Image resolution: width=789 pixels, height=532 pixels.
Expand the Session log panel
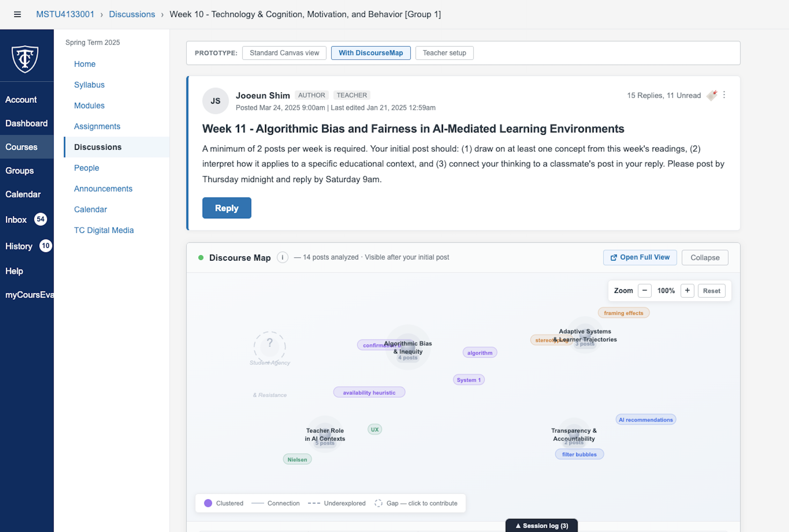(541, 525)
